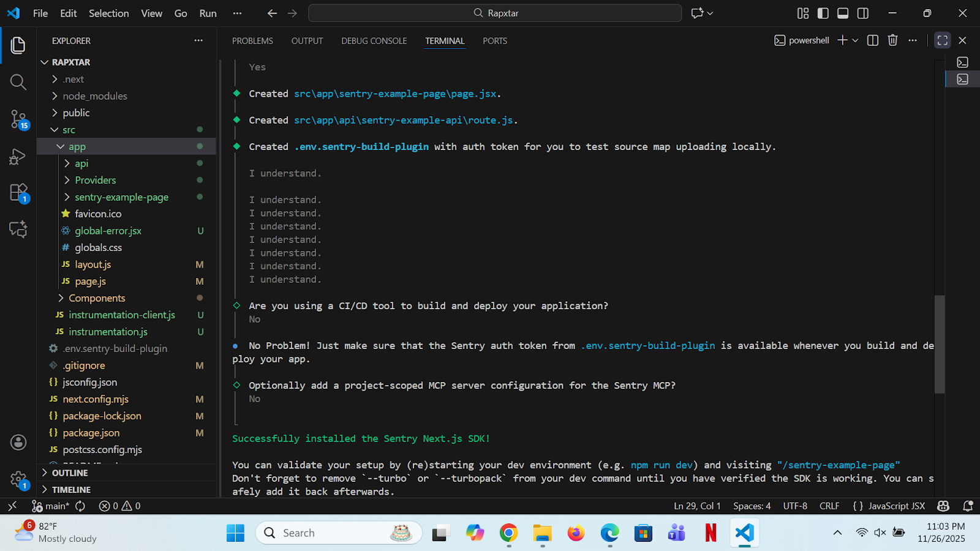Toggle the secondary sidebar
This screenshot has height=551, width=980.
[863, 12]
